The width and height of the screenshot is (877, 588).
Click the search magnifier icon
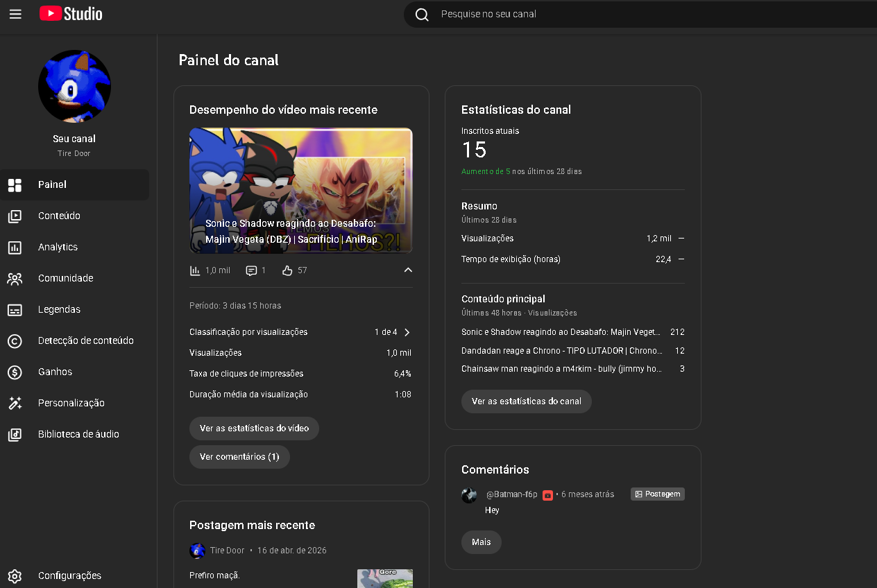pos(422,15)
